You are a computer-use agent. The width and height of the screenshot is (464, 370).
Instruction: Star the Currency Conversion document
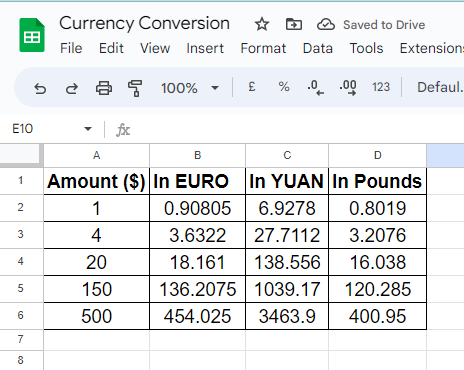(x=262, y=25)
